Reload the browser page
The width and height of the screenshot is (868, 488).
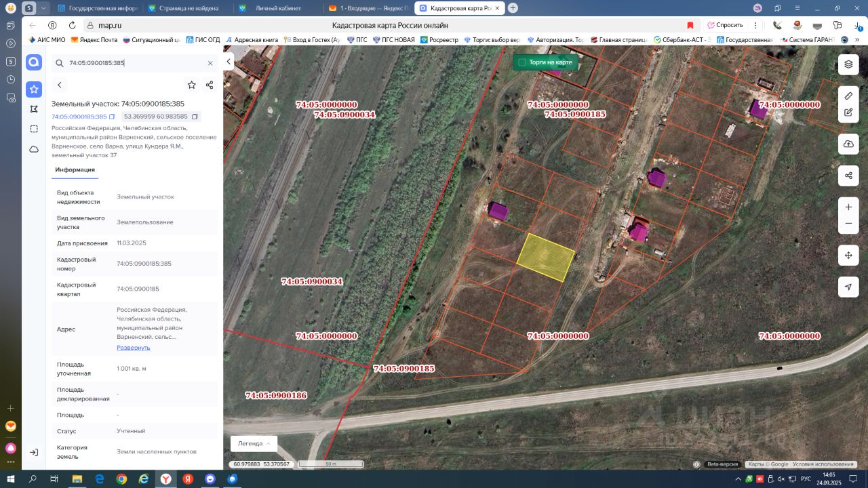click(x=72, y=25)
